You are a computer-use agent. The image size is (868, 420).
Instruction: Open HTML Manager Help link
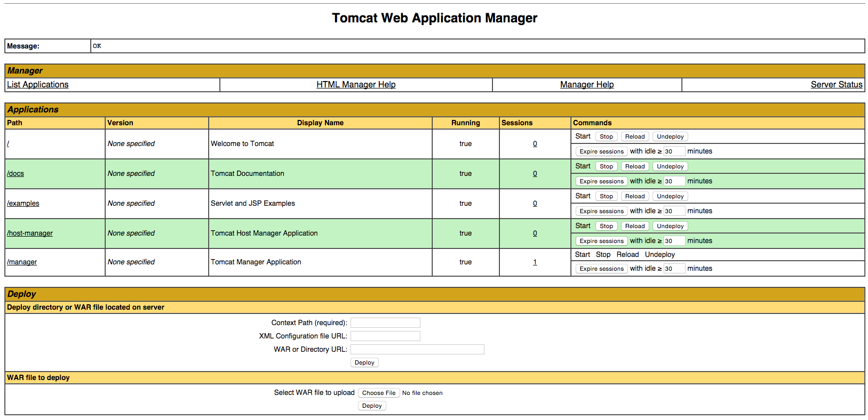(356, 85)
